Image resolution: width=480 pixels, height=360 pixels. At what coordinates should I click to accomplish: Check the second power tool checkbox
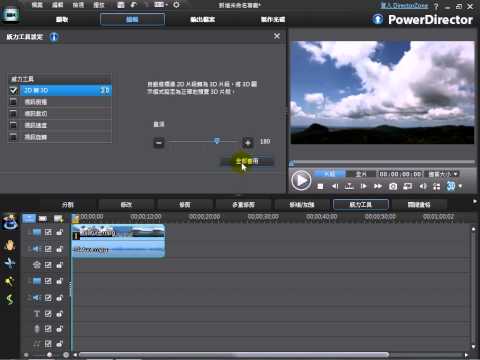coord(13,102)
